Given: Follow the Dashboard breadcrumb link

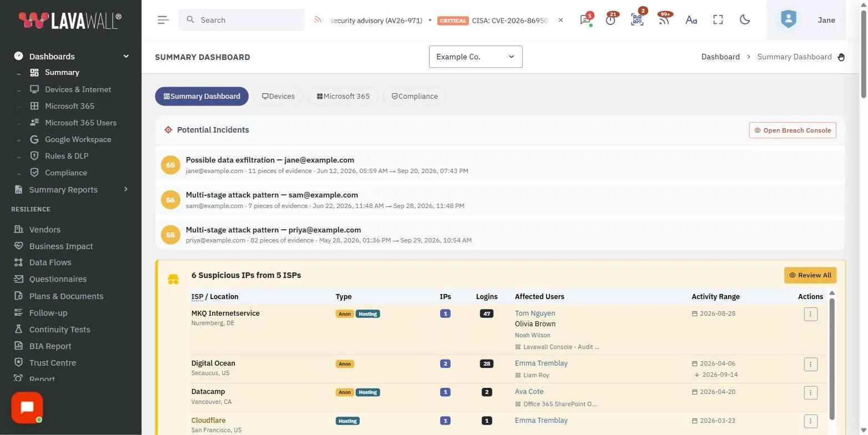Looking at the screenshot, I should pos(720,57).
